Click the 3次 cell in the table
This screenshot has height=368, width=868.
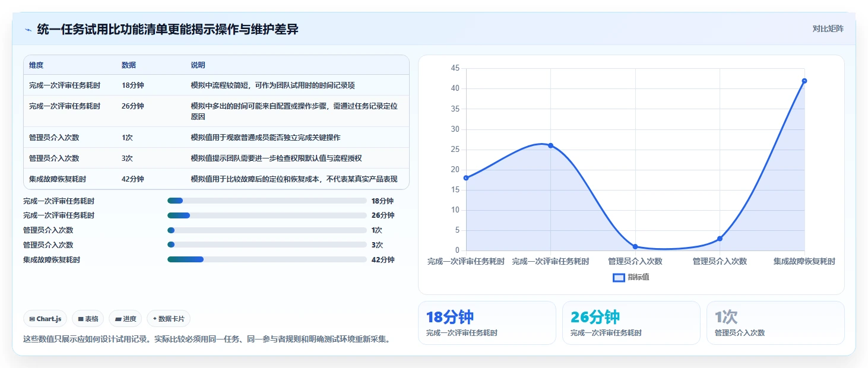click(127, 158)
